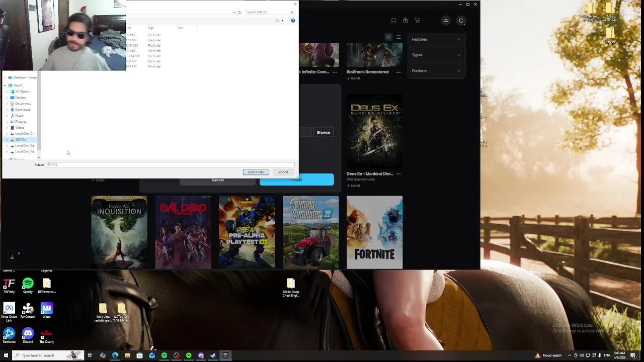
Task: Open the Open Pre-Alpha Playtest game cover
Action: tap(247, 232)
